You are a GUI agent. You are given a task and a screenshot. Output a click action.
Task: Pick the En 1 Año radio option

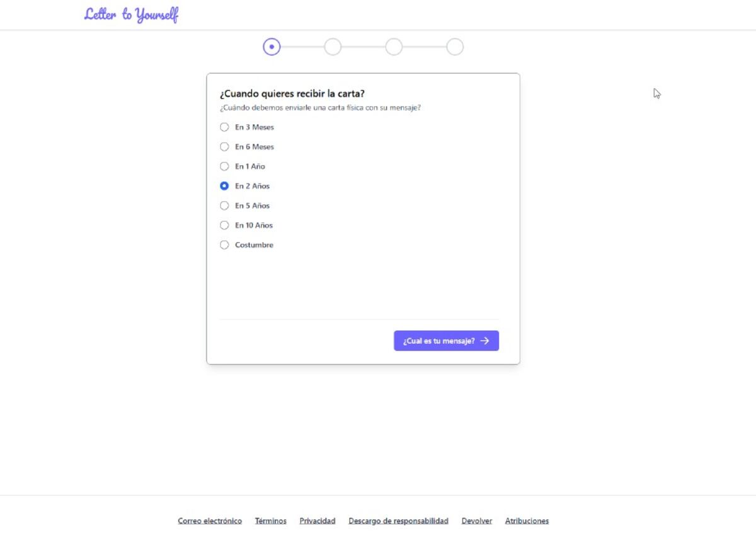[x=224, y=166]
